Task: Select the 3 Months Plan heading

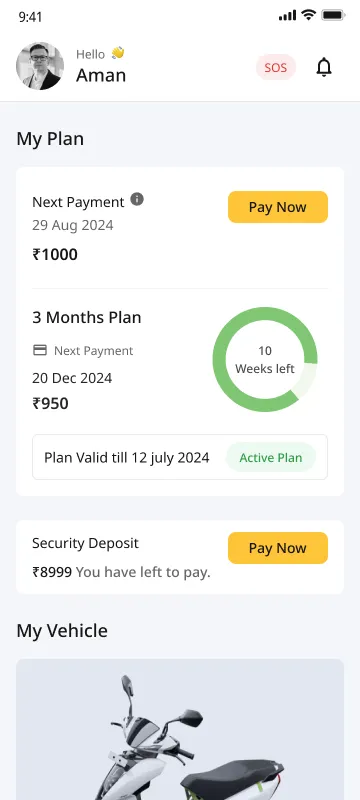Action: 87,317
